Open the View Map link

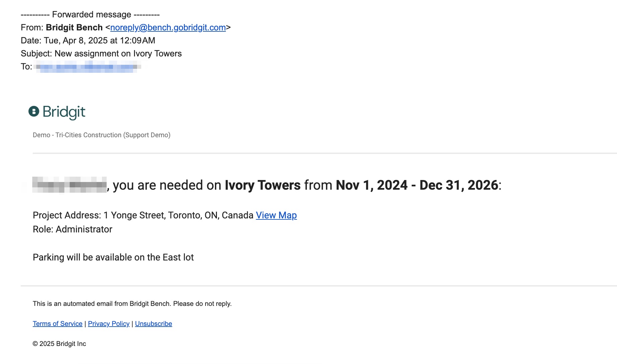click(x=276, y=215)
